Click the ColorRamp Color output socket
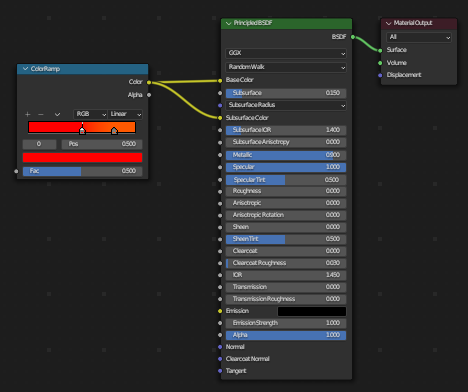This screenshot has width=468, height=392. click(149, 82)
